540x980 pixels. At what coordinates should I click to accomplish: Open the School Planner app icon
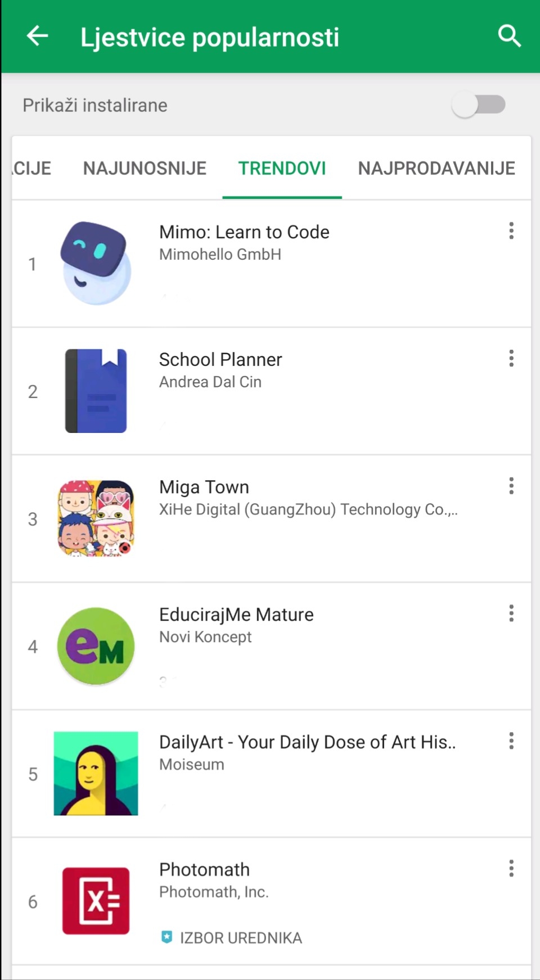point(96,391)
